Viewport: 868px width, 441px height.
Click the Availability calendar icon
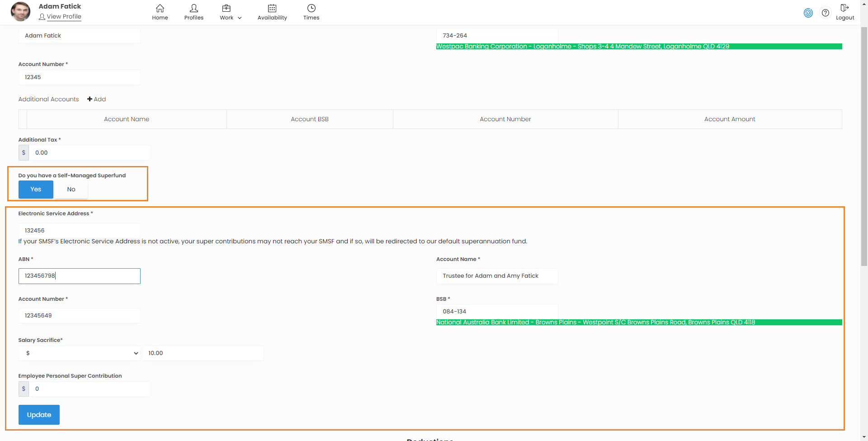pos(272,9)
